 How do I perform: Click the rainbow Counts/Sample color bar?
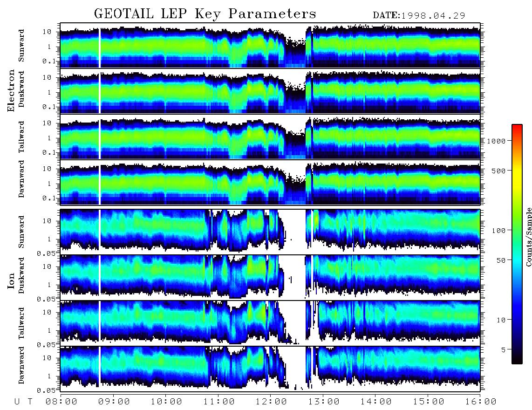(517, 244)
